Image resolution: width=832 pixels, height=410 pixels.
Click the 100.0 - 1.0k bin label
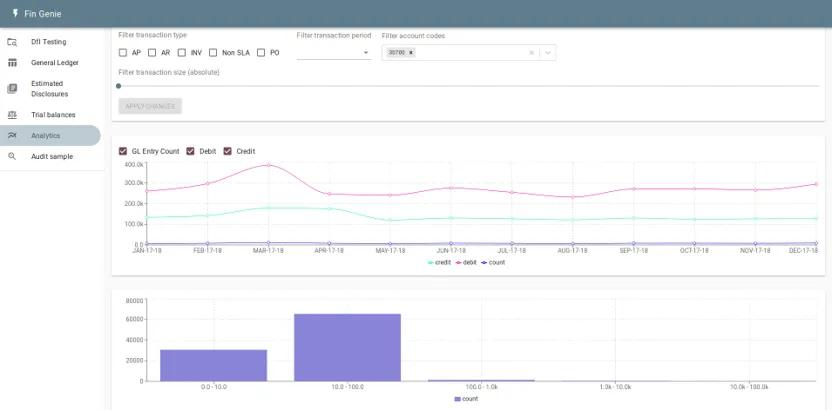coord(481,387)
